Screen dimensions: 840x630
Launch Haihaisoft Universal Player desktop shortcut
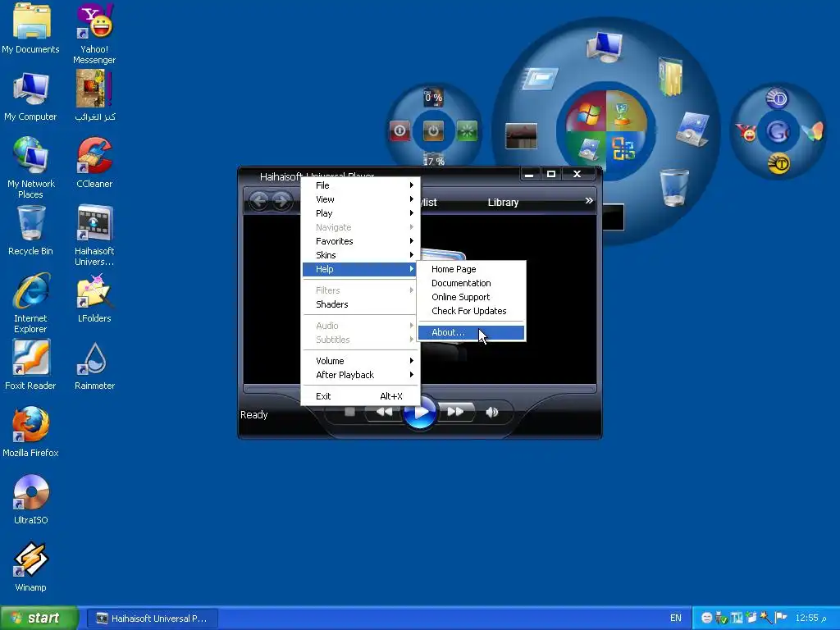click(x=94, y=235)
